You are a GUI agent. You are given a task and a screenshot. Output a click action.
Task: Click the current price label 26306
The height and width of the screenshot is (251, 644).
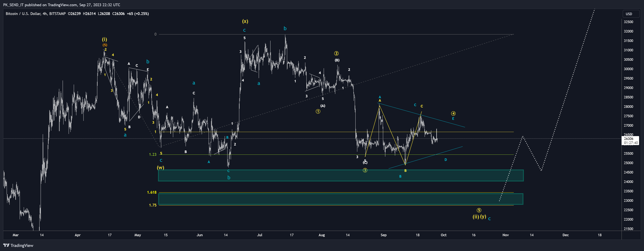[629, 139]
